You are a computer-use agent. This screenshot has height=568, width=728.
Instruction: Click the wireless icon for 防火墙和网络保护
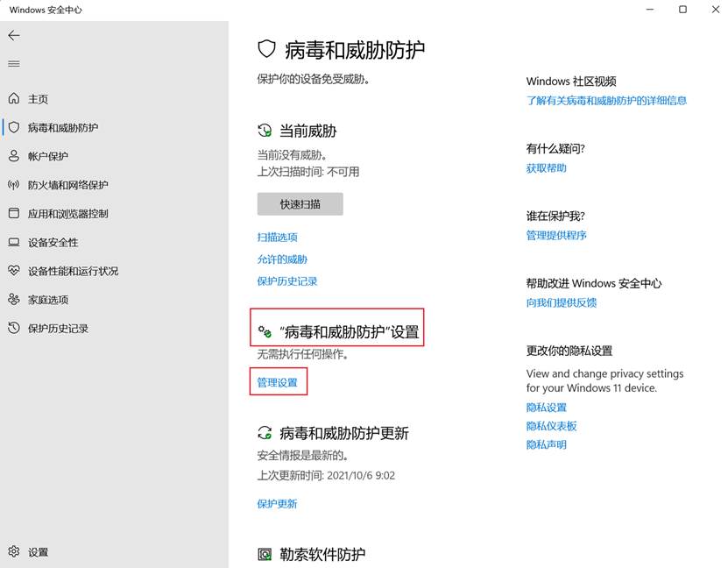[14, 185]
